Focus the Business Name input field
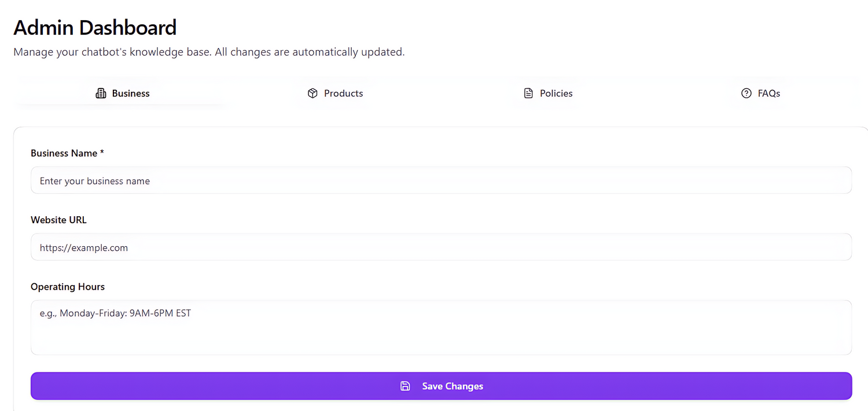868x411 pixels. (441, 180)
